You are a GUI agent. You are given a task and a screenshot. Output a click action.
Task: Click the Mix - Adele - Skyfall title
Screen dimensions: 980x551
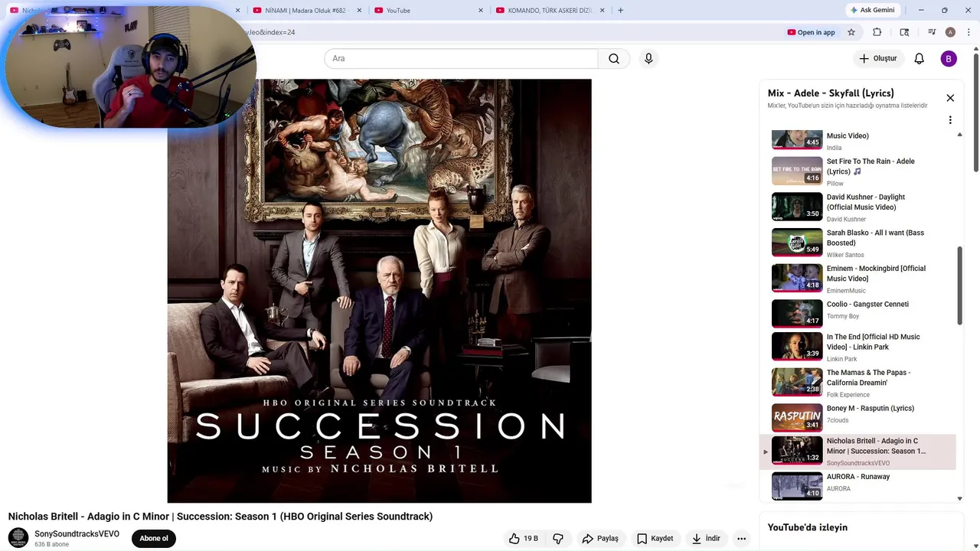pyautogui.click(x=831, y=93)
